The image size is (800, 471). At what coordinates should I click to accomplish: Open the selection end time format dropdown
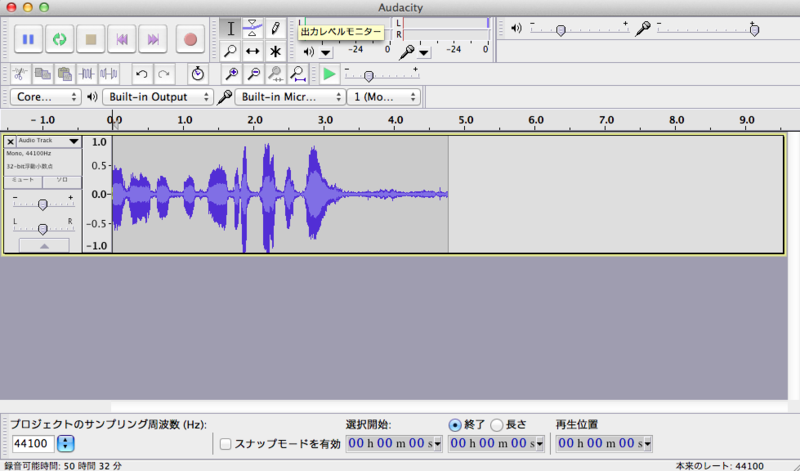point(540,444)
